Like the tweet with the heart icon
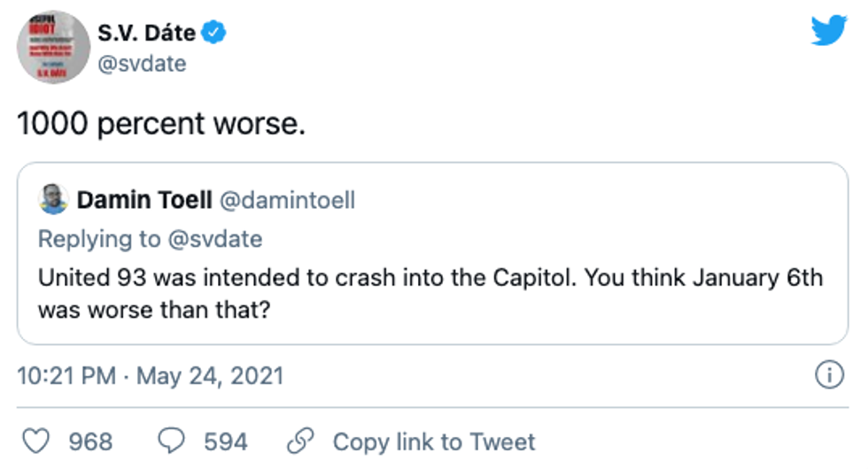The image size is (868, 469). pyautogui.click(x=35, y=441)
